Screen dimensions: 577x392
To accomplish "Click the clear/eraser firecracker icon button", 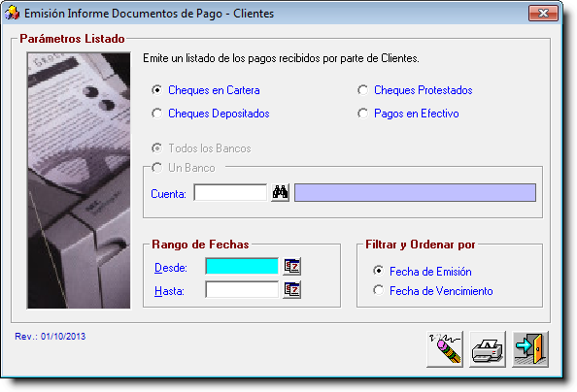I will (445, 349).
